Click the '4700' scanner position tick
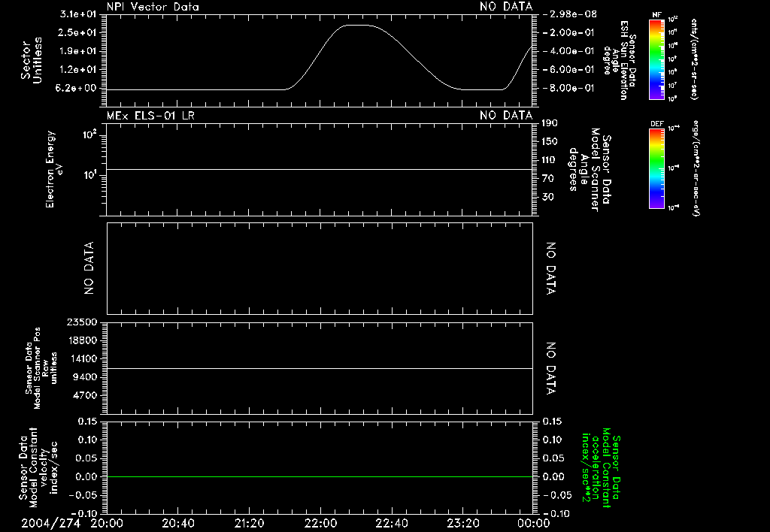 click(85, 395)
